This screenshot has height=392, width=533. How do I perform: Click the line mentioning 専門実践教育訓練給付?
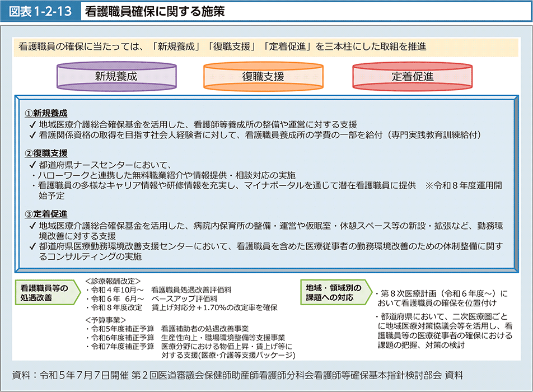260,135
